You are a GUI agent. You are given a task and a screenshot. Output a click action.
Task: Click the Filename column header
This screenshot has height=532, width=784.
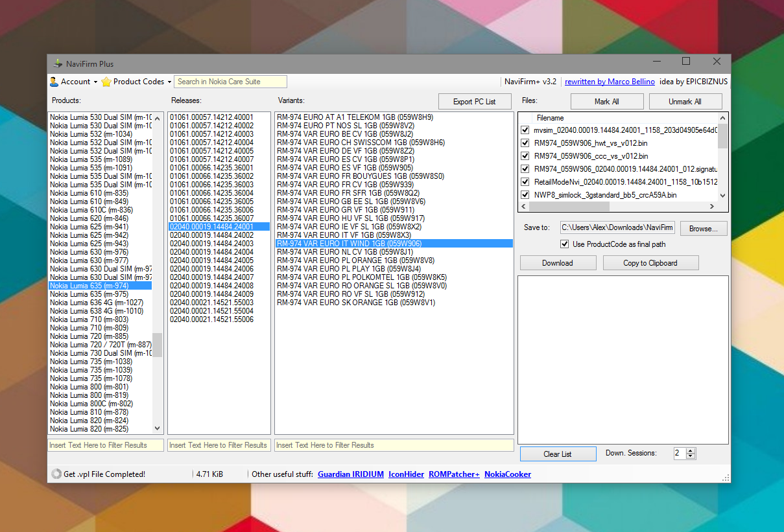coord(551,118)
